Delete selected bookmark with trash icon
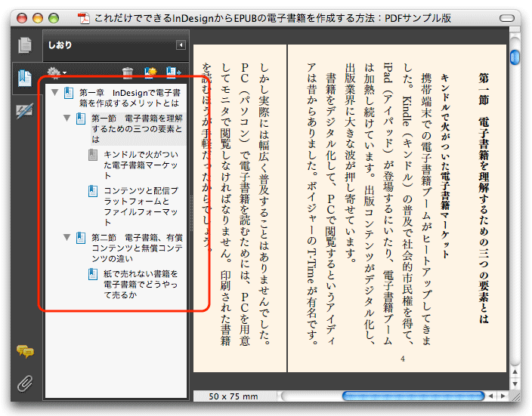Screen dimensions: 532x416 (128, 72)
